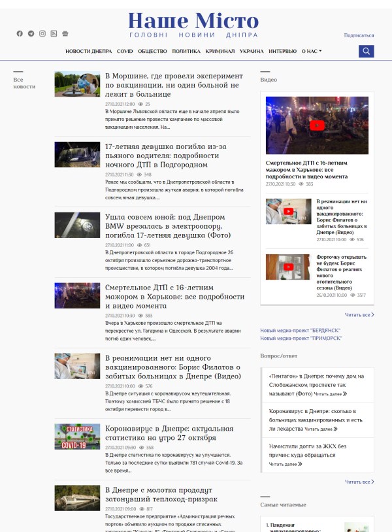Open 'Коронавирус в Днепре: актуальная статистика' headline

click(169, 433)
